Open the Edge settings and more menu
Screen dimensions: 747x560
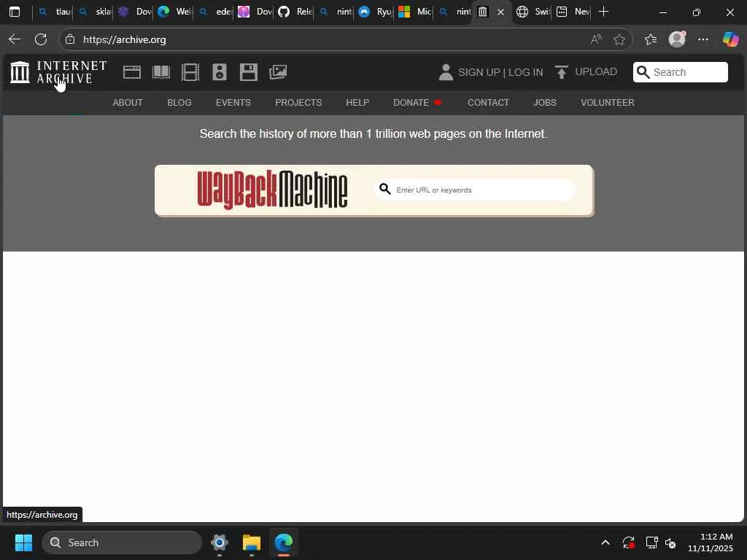coord(703,39)
